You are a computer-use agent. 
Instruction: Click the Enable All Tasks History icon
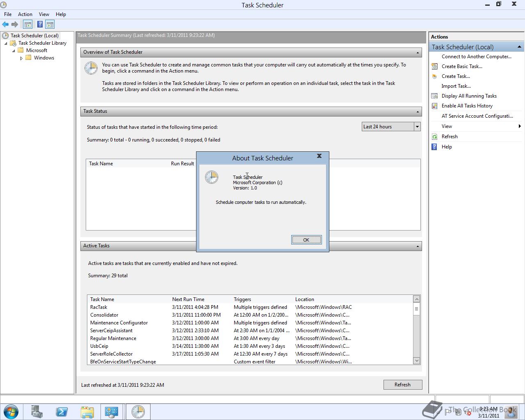pos(434,106)
